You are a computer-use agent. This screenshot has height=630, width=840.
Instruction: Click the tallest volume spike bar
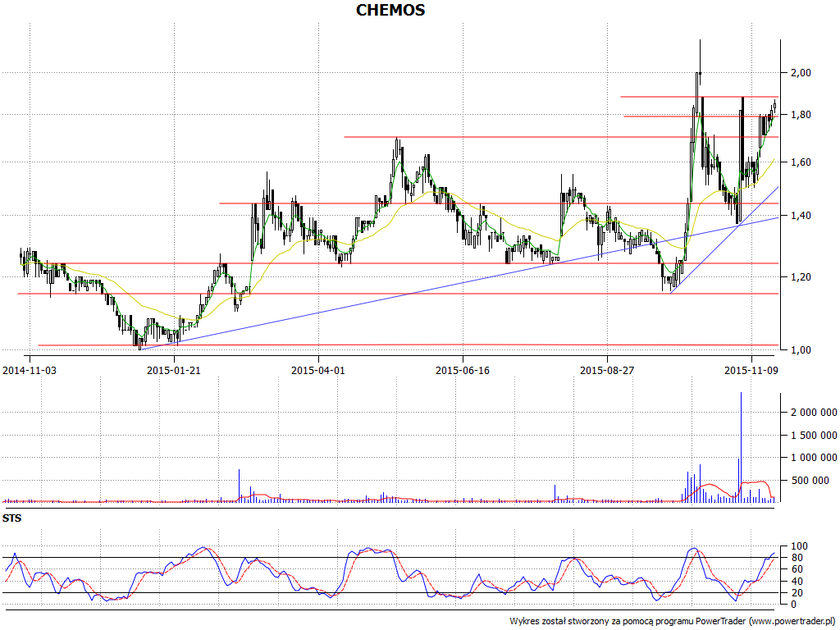pos(741,447)
